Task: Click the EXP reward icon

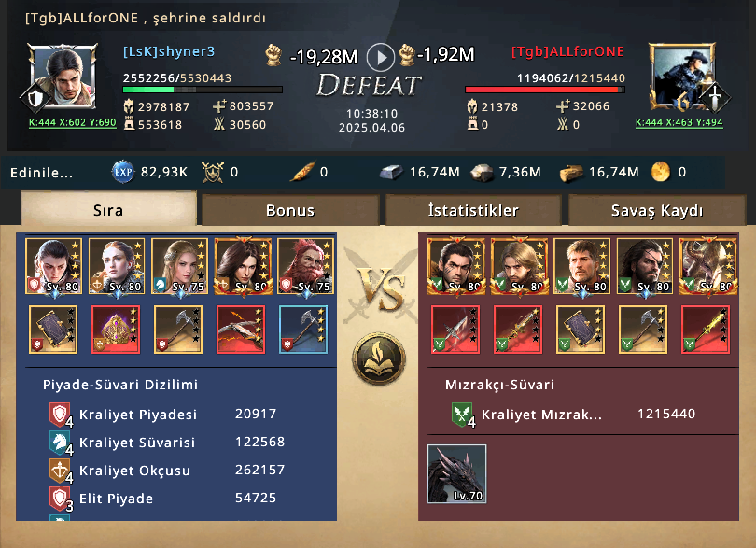Action: (123, 172)
